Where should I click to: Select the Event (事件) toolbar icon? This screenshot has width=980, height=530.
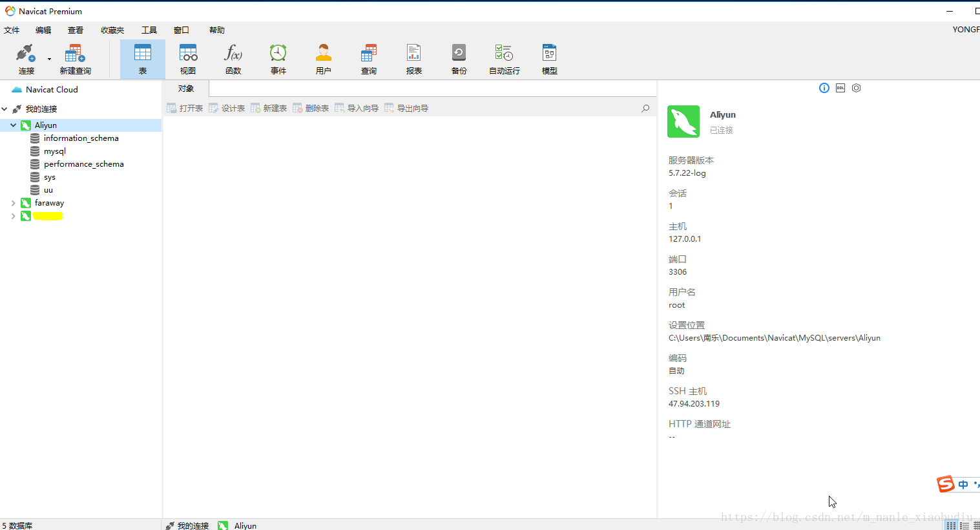coord(278,59)
